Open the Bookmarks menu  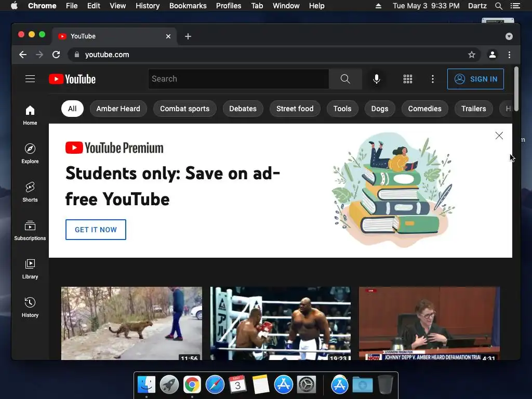pyautogui.click(x=188, y=6)
